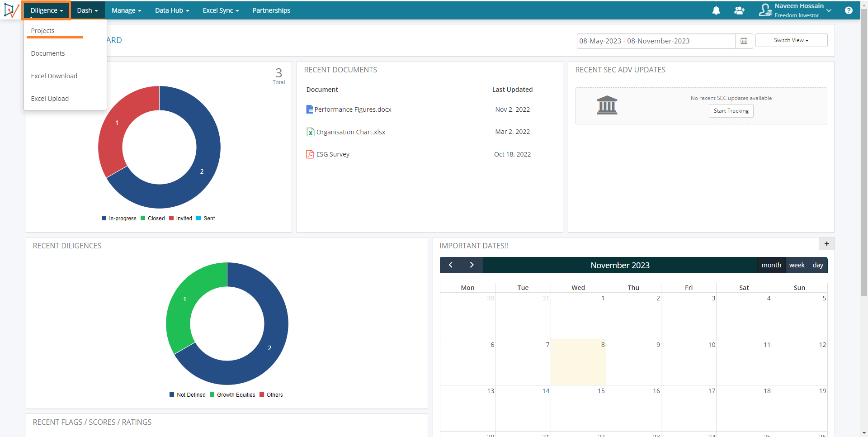Open Performance Figures.docx document

353,109
